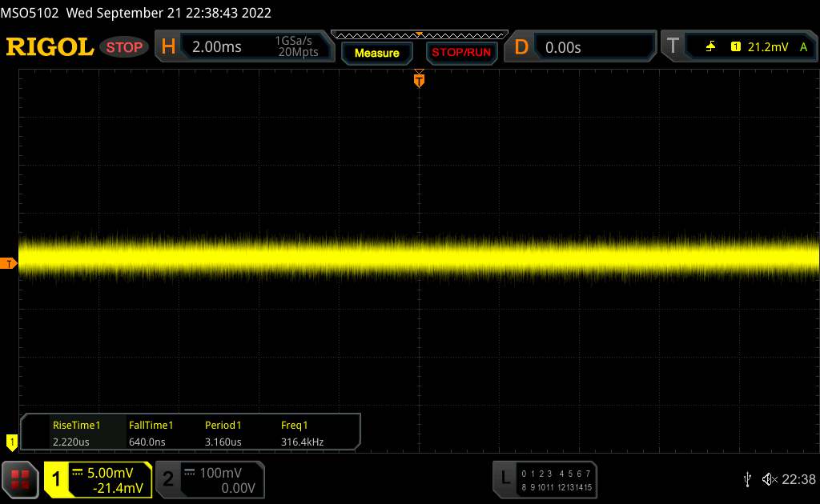The image size is (820, 504).
Task: Open the red grid function menu icon
Action: (20, 479)
